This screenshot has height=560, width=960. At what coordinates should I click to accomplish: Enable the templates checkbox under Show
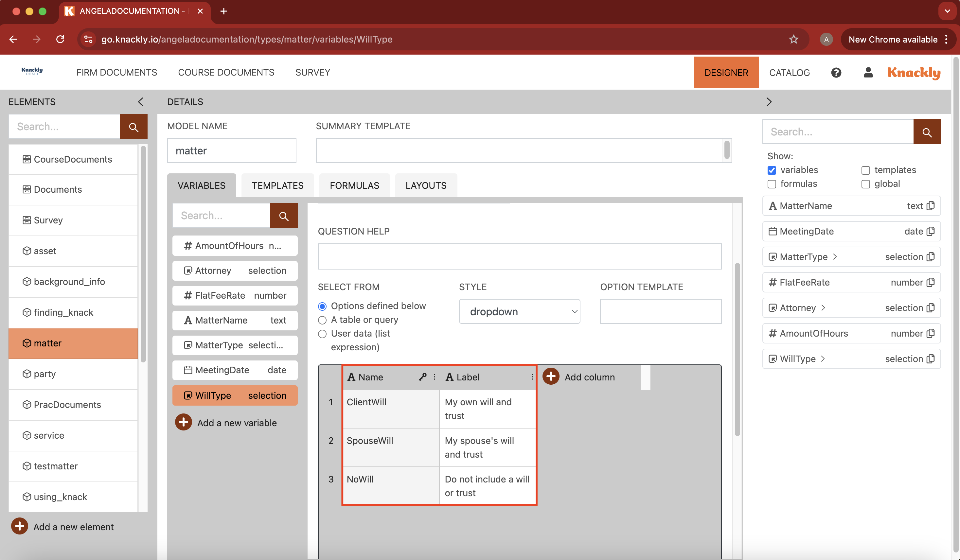pos(865,170)
